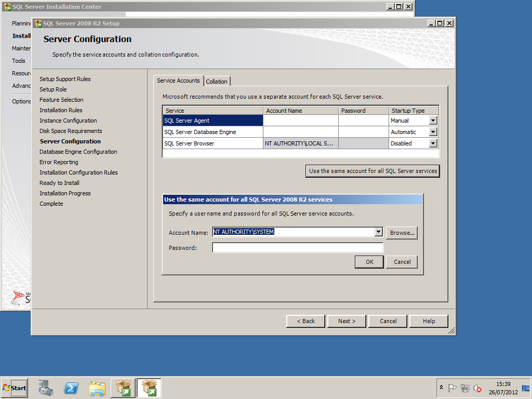Open the Windows Start menu
The image size is (532, 399).
click(x=15, y=388)
